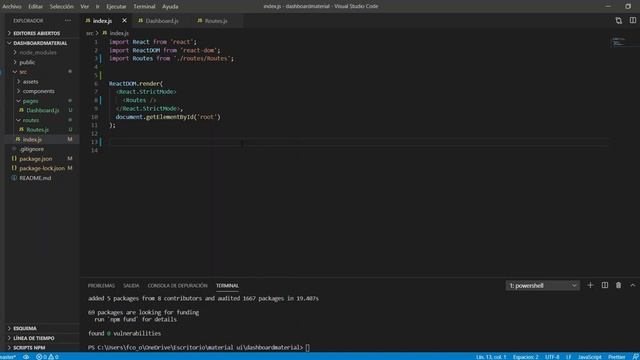Click Espacios: 2 indentation setting
The width and height of the screenshot is (640, 360).
click(x=525, y=357)
